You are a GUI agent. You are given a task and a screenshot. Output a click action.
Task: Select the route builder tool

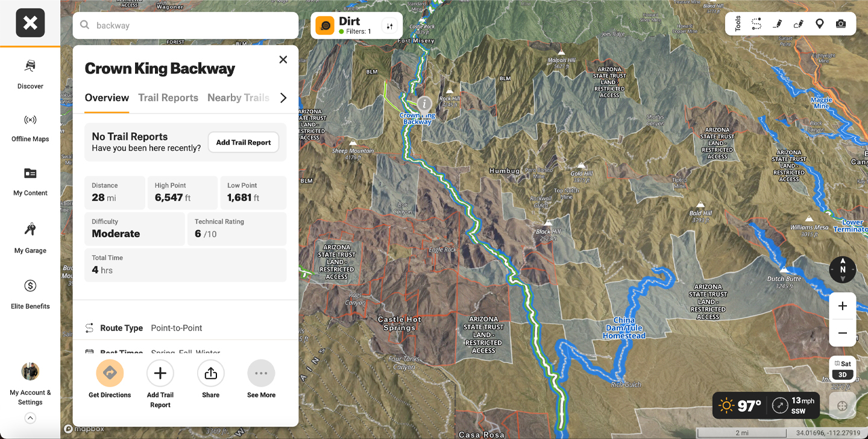756,24
